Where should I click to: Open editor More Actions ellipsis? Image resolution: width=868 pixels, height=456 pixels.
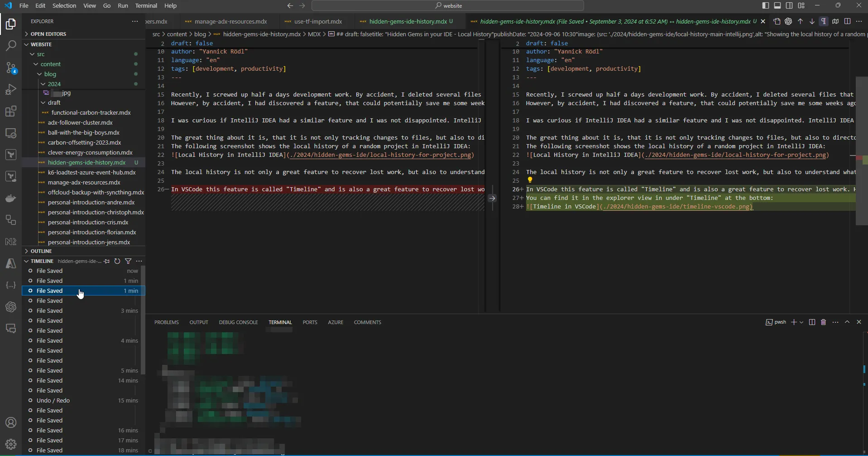coord(859,21)
